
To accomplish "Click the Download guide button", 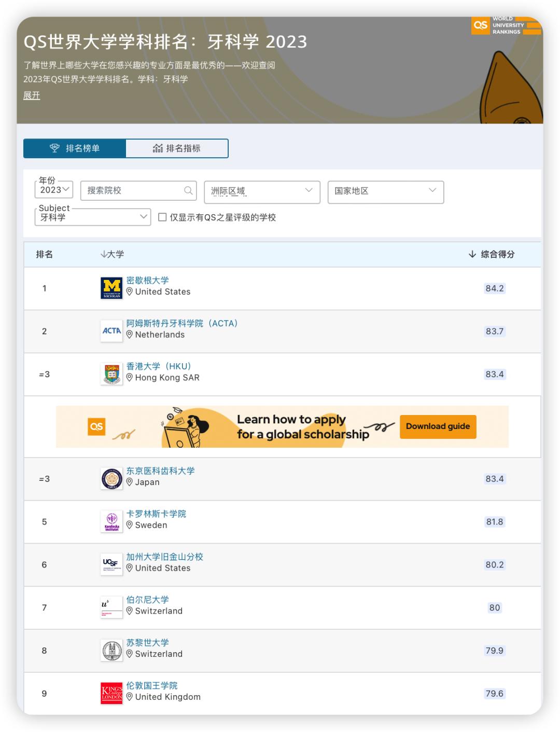I will click(438, 426).
